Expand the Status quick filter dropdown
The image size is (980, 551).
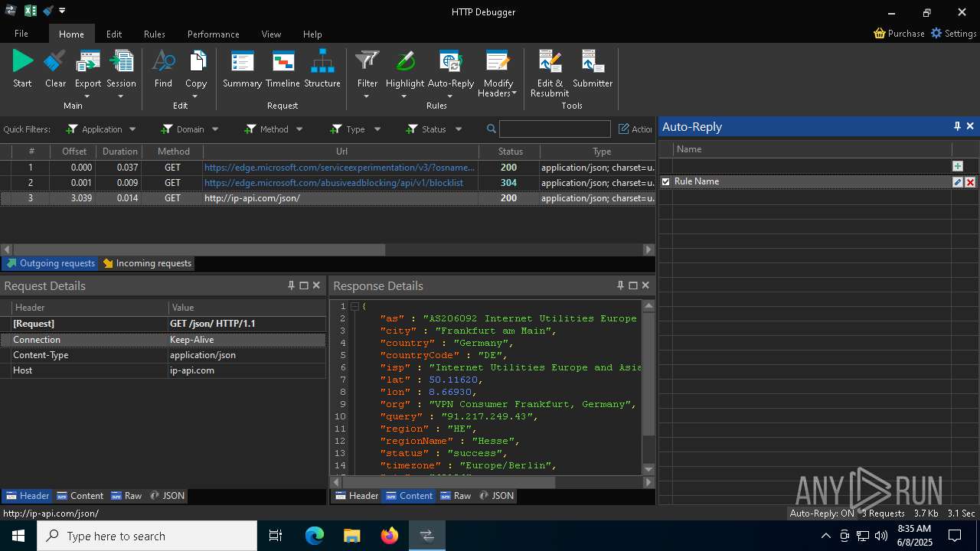(x=459, y=129)
